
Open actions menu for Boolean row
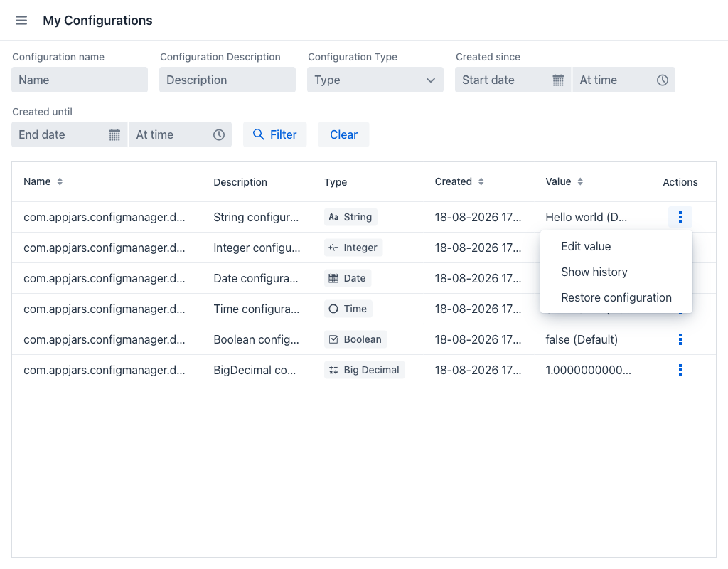tap(680, 339)
